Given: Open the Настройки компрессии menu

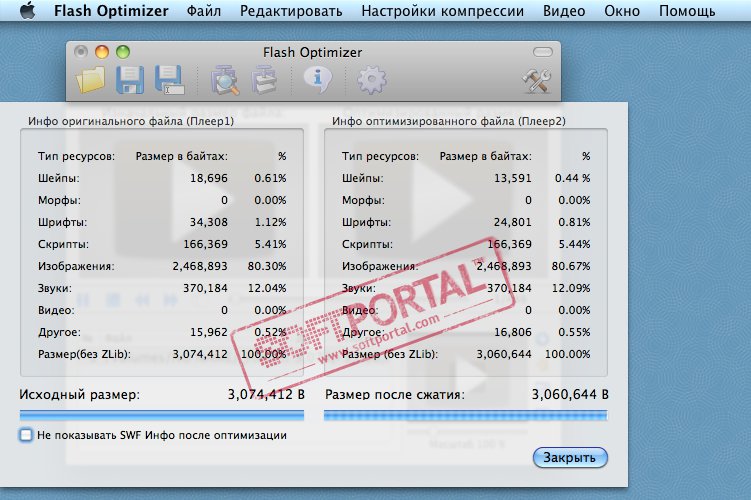Looking at the screenshot, I should pyautogui.click(x=443, y=11).
